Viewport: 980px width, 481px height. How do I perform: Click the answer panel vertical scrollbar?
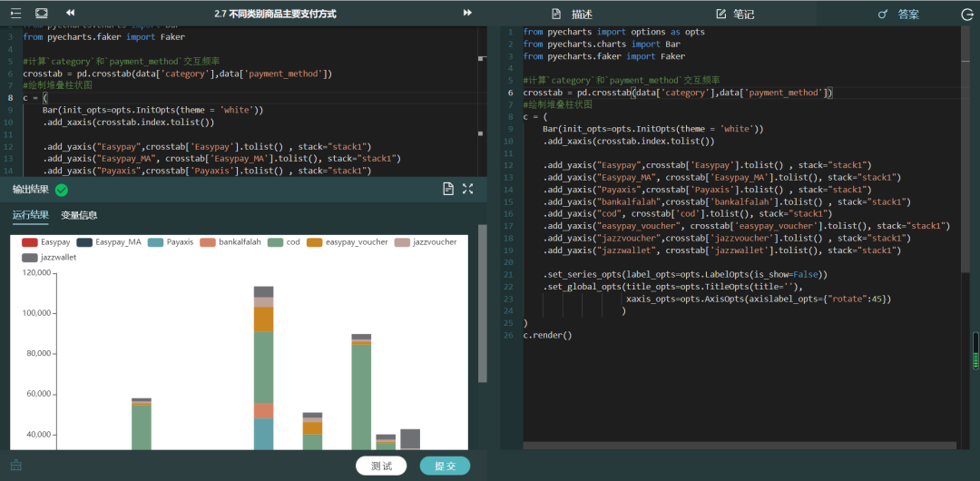click(x=966, y=150)
